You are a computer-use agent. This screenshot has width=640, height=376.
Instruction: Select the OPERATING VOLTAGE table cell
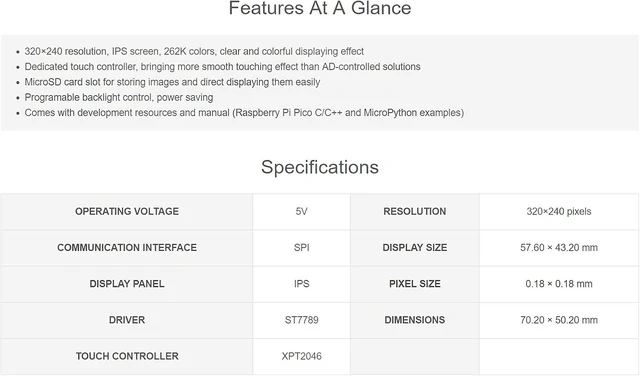127,211
